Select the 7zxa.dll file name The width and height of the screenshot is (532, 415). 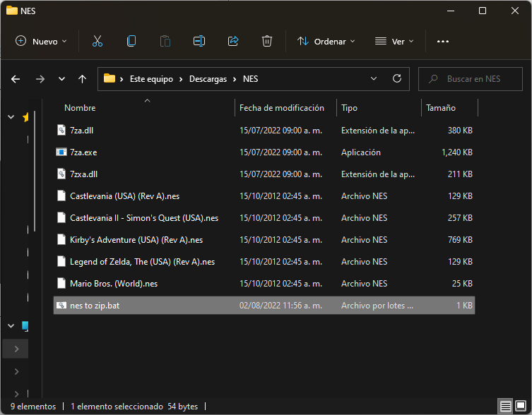pos(83,174)
